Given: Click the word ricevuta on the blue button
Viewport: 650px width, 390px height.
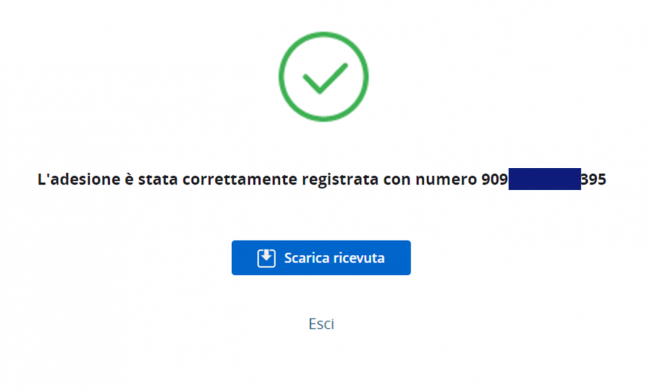Looking at the screenshot, I should pyautogui.click(x=359, y=258).
